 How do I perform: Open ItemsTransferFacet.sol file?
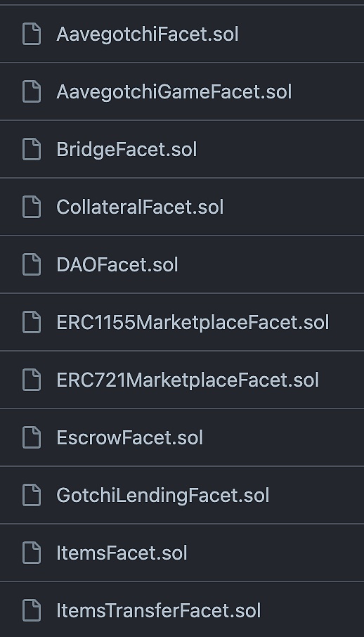[159, 611]
